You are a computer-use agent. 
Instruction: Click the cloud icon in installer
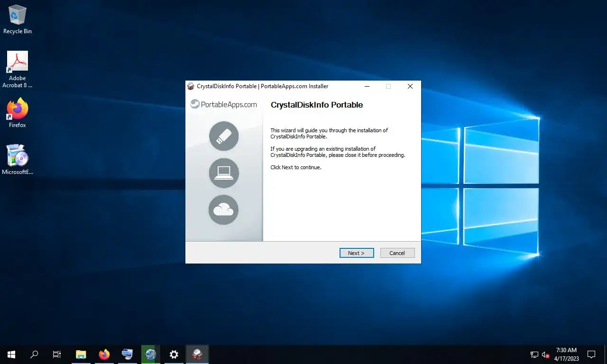pyautogui.click(x=224, y=209)
